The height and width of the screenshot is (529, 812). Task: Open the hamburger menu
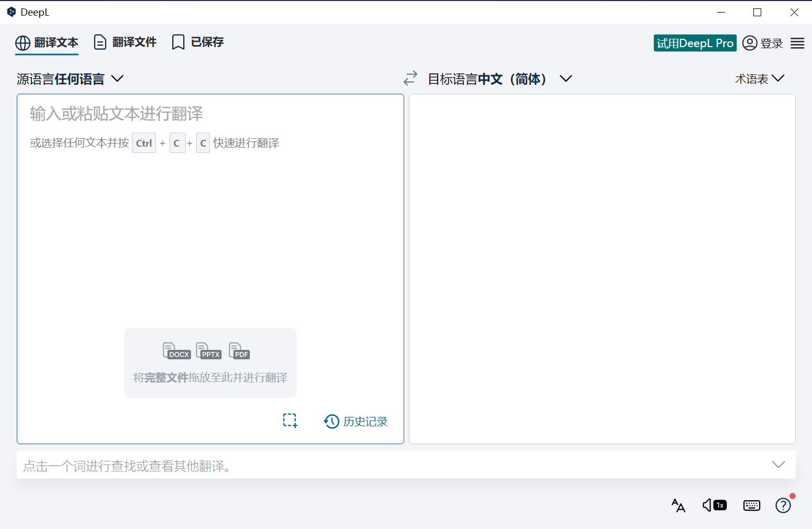pos(797,43)
